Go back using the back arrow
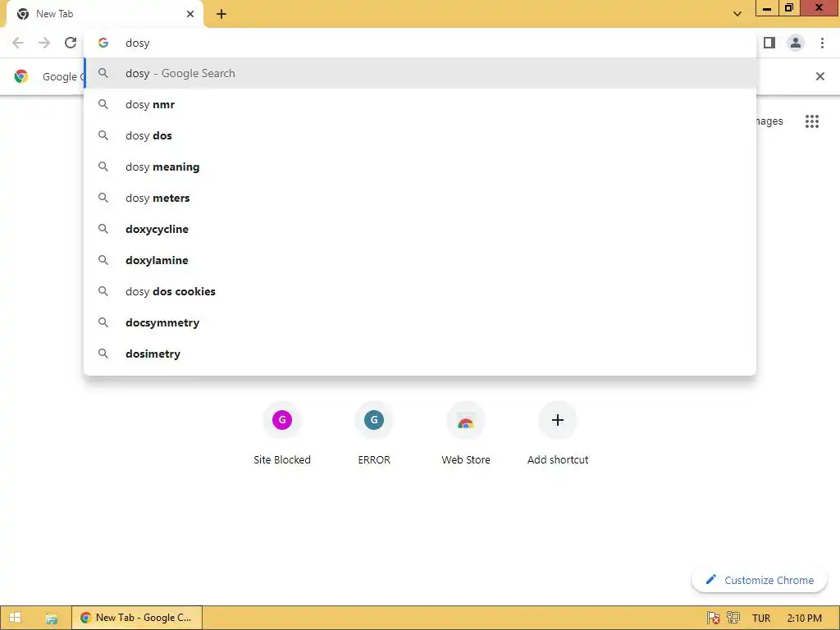This screenshot has height=630, width=840. (18, 43)
